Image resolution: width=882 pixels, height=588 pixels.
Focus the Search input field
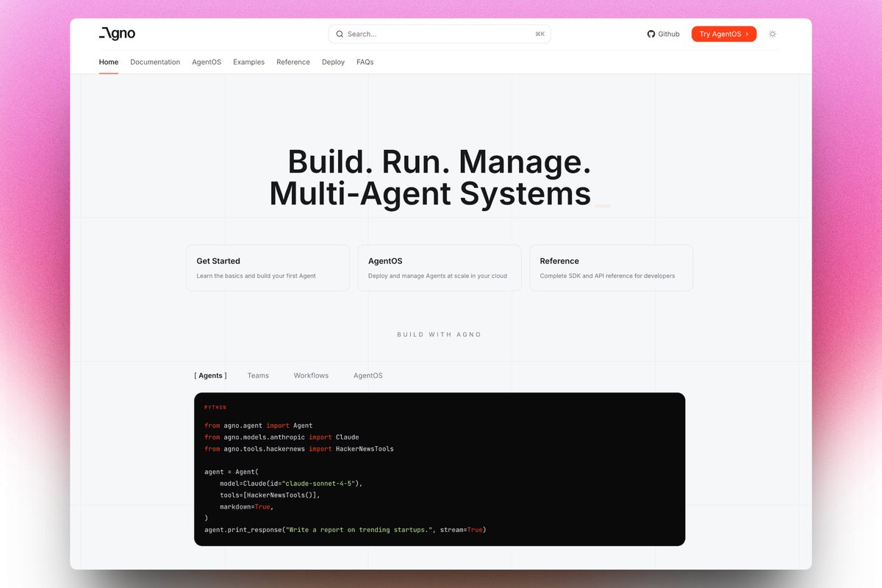tap(440, 34)
